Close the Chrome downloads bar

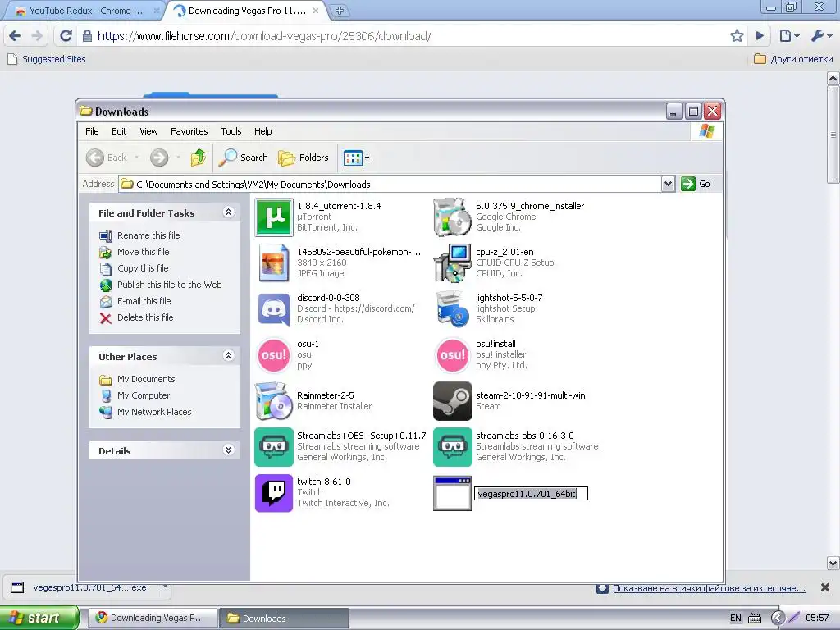pos(825,587)
